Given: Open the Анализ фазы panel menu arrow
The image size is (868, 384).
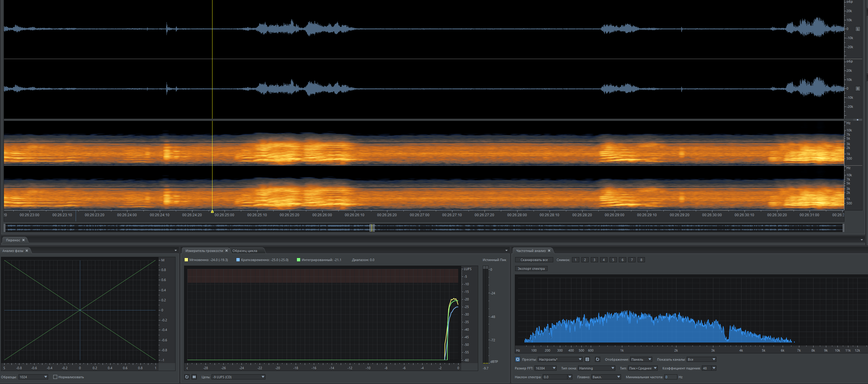Looking at the screenshot, I should (176, 250).
